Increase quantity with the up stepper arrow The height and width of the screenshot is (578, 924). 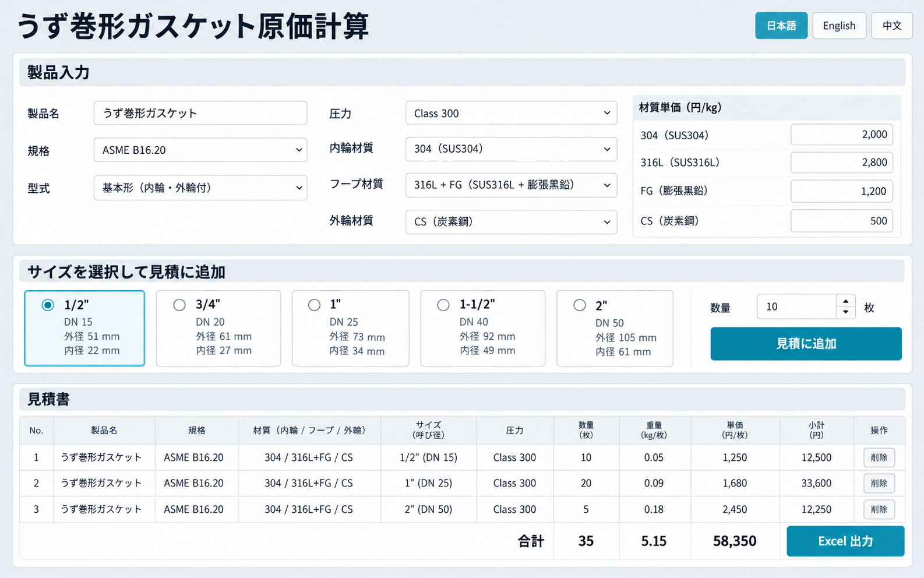pos(845,301)
